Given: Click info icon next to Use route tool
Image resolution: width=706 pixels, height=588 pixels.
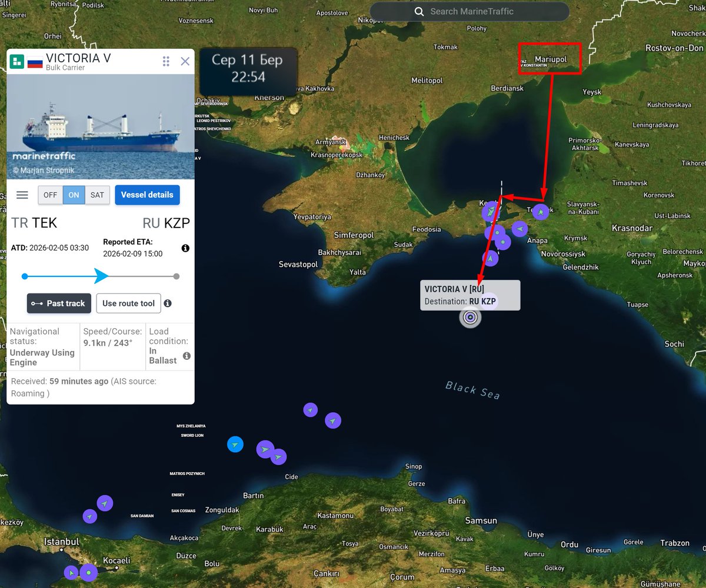Looking at the screenshot, I should [x=168, y=303].
